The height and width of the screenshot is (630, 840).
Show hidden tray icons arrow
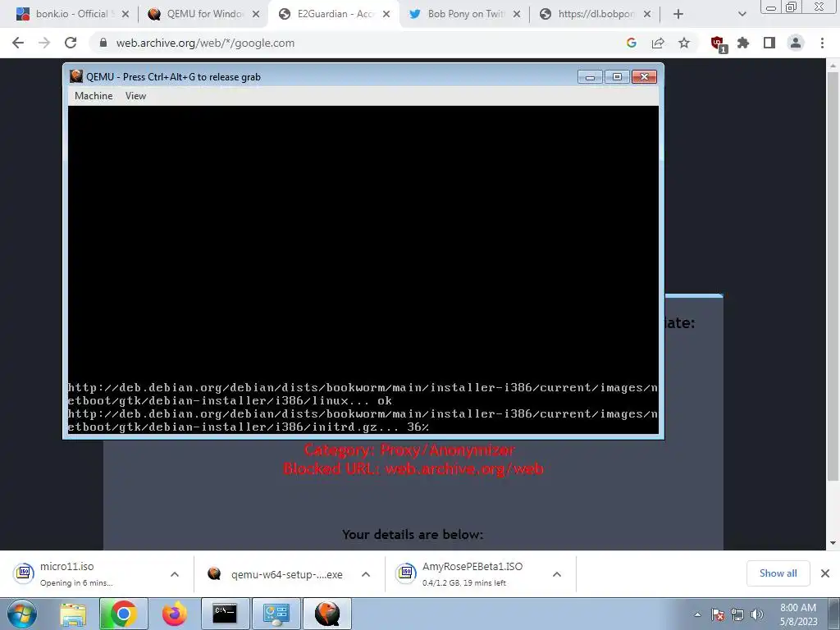pos(697,614)
